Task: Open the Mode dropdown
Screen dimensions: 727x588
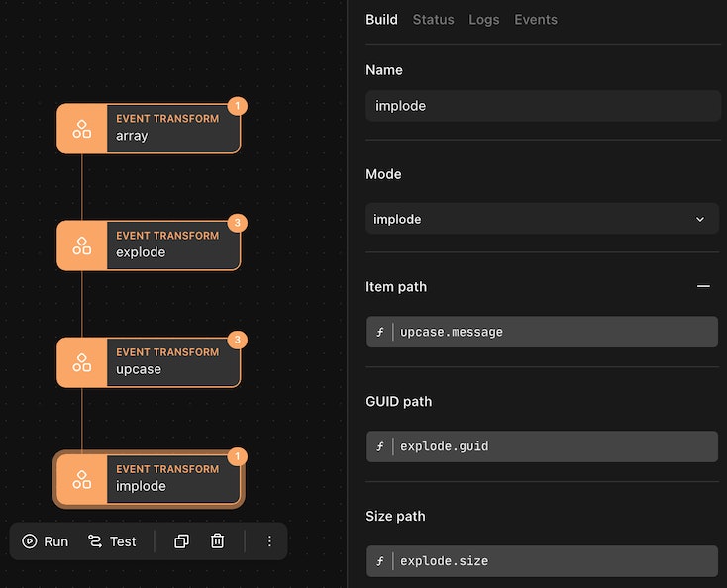Action: [x=542, y=219]
